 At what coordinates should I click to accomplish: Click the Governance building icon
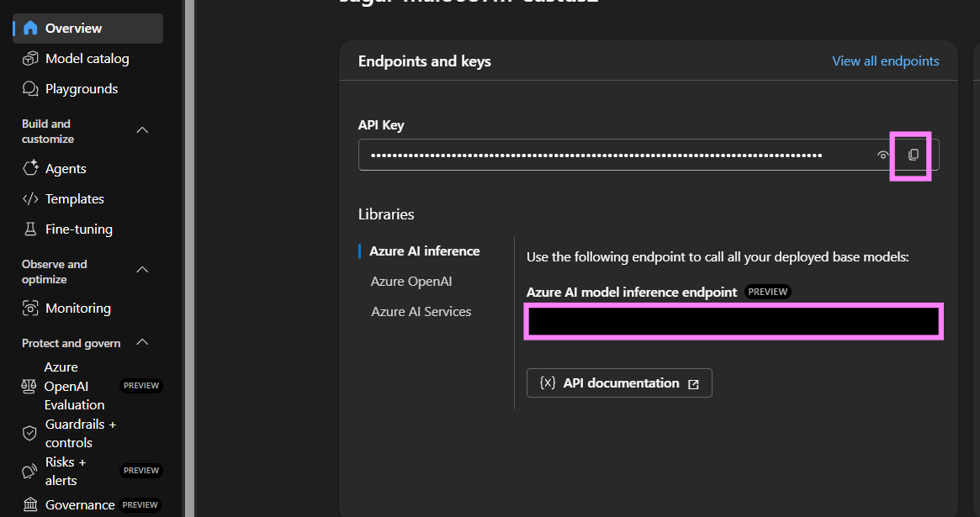30,504
